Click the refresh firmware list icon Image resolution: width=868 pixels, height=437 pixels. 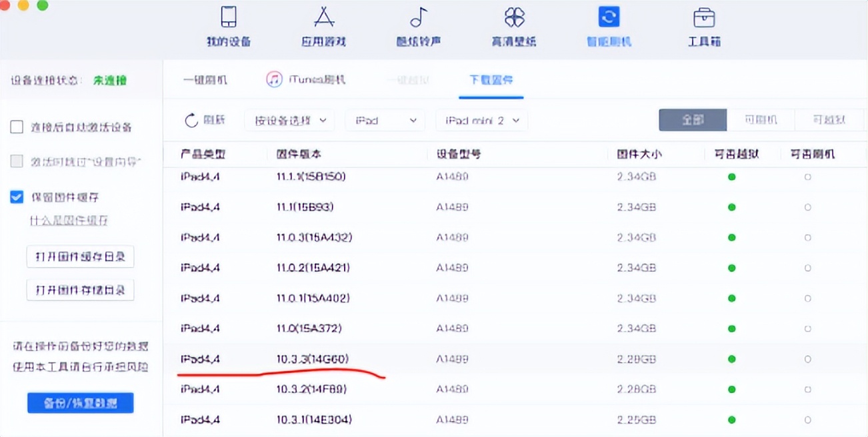click(193, 120)
